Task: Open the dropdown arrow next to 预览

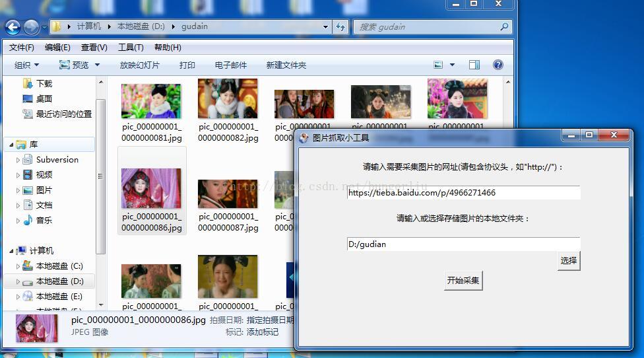Action: 98,65
